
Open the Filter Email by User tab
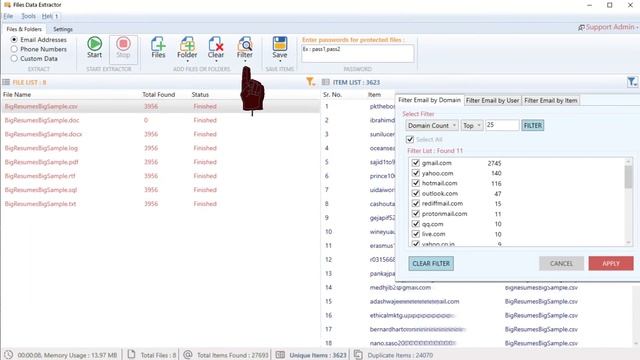[492, 100]
